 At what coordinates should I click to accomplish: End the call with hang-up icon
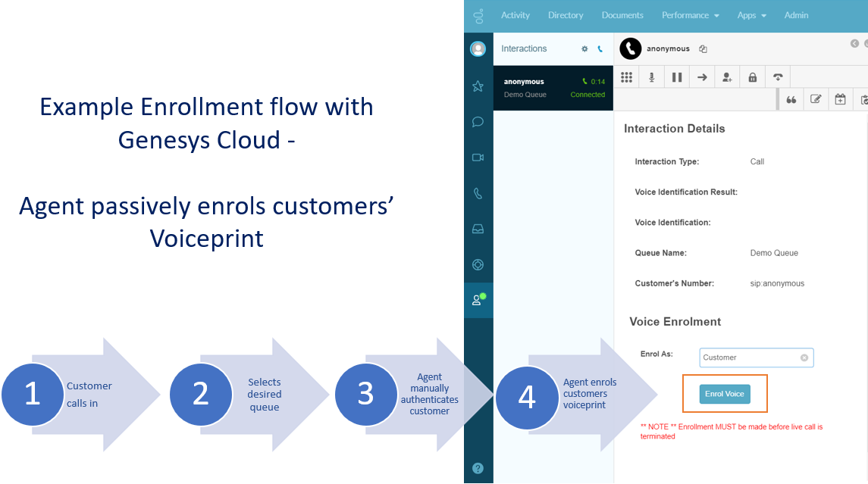tap(778, 77)
